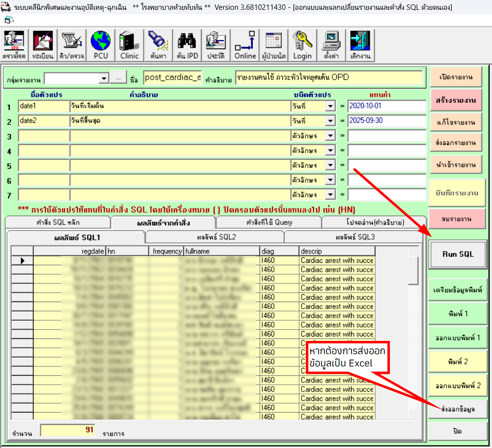This screenshot has width=492, height=448.
Task: Click the date2 value field 2025-09-30
Action: point(386,121)
